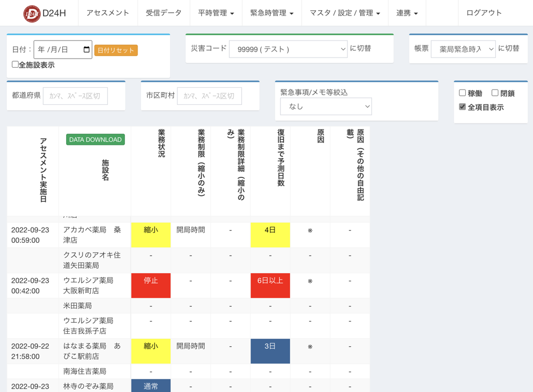Expand the 平時管理 dropdown menu
This screenshot has height=392, width=533.
[x=216, y=13]
